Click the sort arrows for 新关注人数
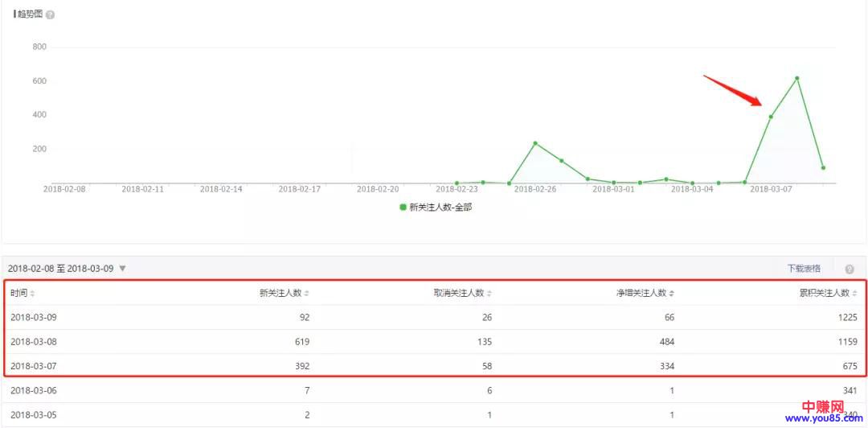 click(307, 294)
